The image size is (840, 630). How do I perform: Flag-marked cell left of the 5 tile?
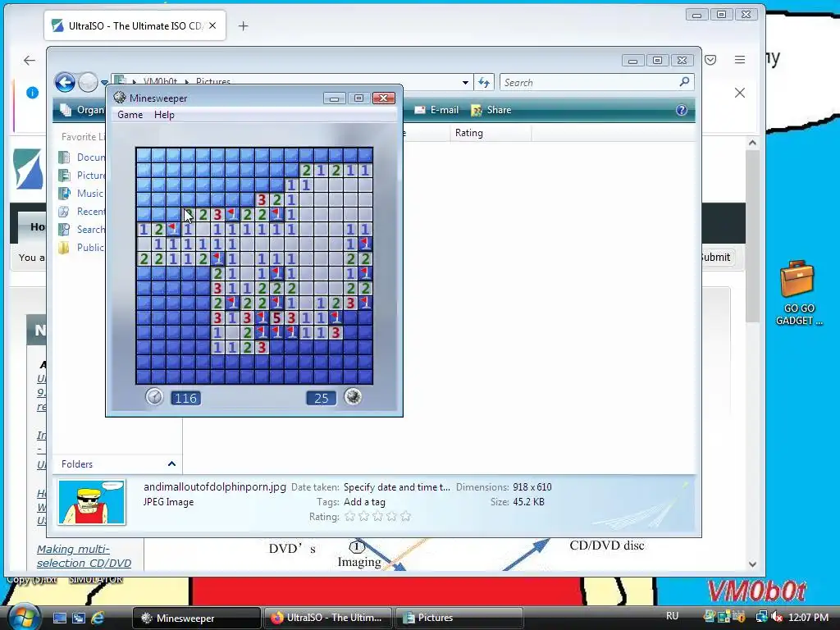(262, 317)
